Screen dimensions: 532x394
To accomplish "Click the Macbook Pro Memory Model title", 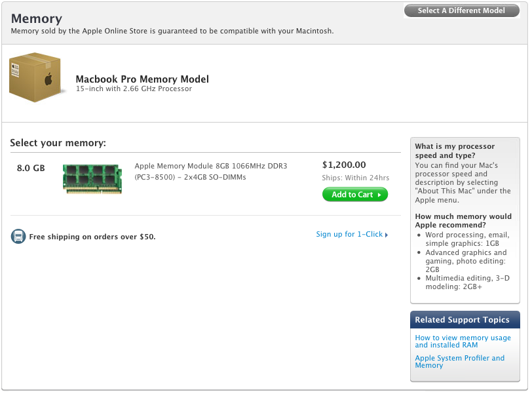I will pos(142,79).
